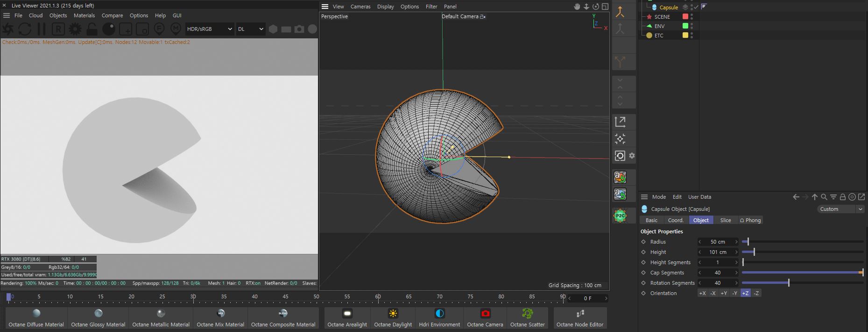Click the back arrow in Attributes panel
The height and width of the screenshot is (332, 868).
tap(796, 197)
